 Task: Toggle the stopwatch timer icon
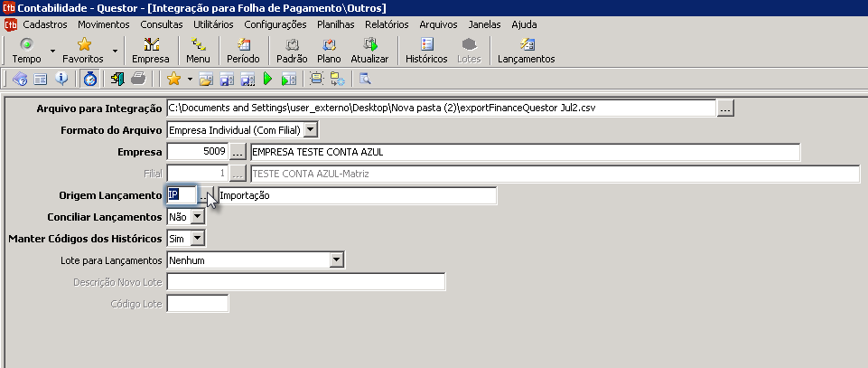pyautogui.click(x=90, y=80)
